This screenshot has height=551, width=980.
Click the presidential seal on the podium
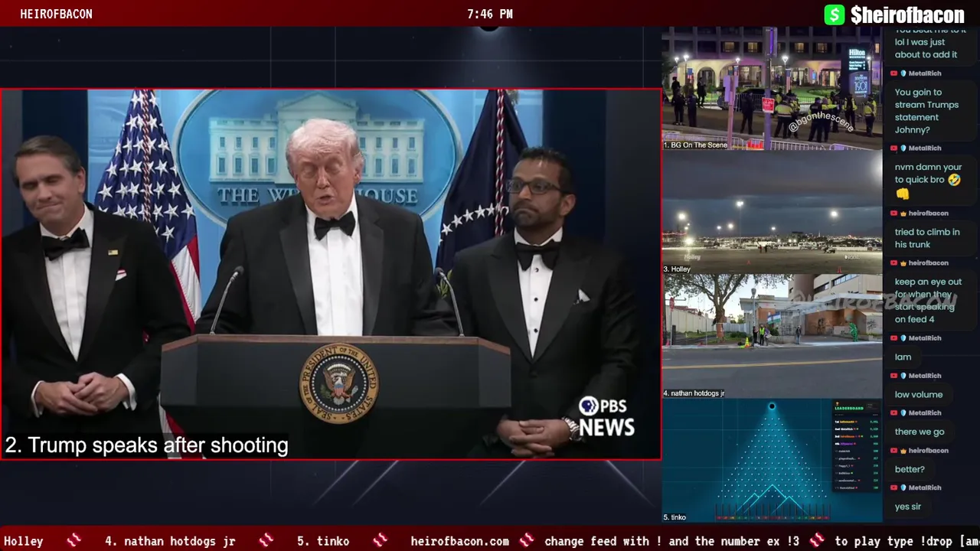pyautogui.click(x=338, y=383)
